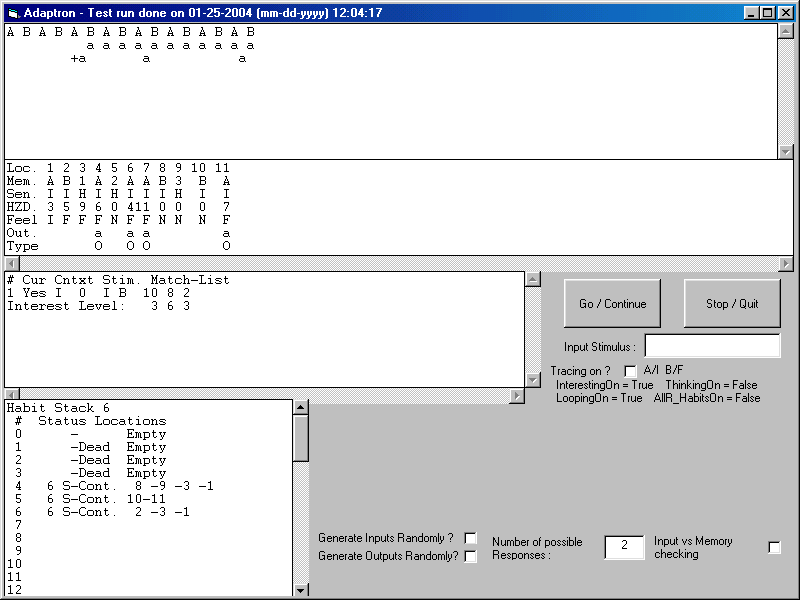Click the 'LoopingOn = True' status text
The height and width of the screenshot is (600, 800).
click(599, 398)
